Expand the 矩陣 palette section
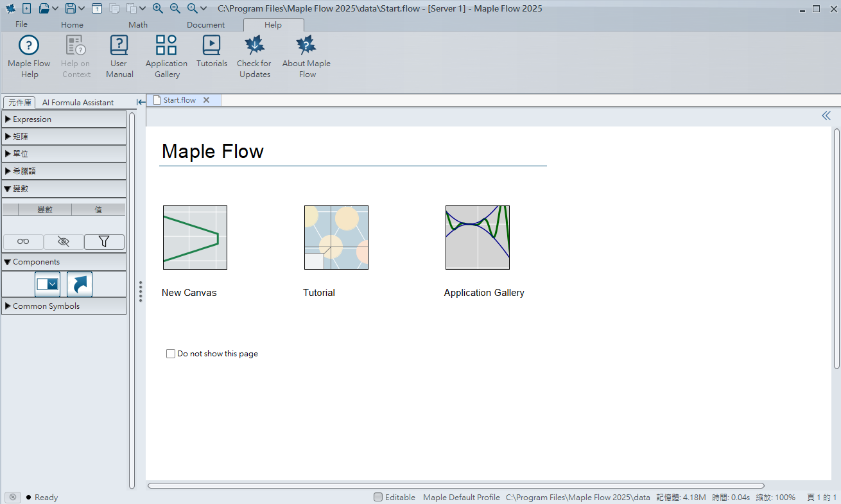The height and width of the screenshot is (504, 841). [x=64, y=137]
